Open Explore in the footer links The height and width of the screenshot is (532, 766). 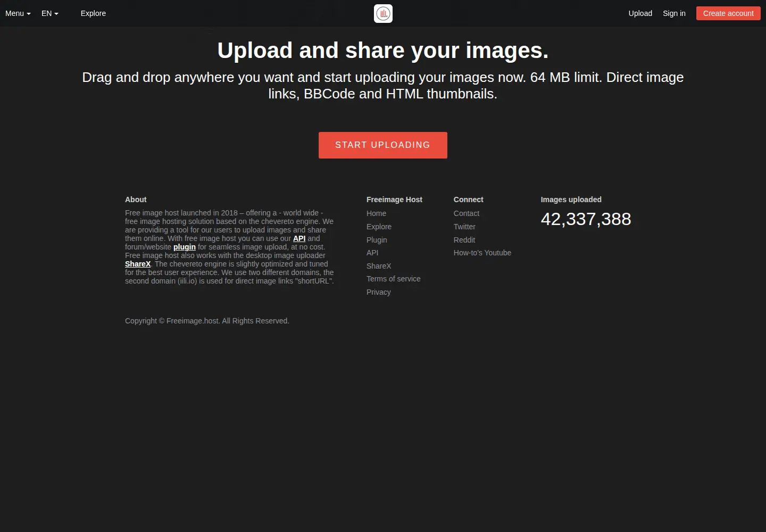click(x=379, y=227)
